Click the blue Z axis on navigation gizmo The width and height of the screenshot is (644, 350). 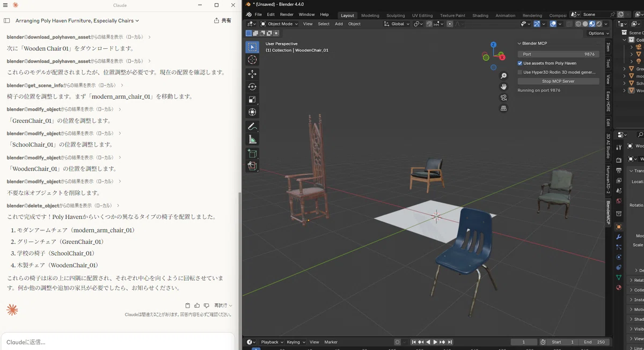point(494,45)
